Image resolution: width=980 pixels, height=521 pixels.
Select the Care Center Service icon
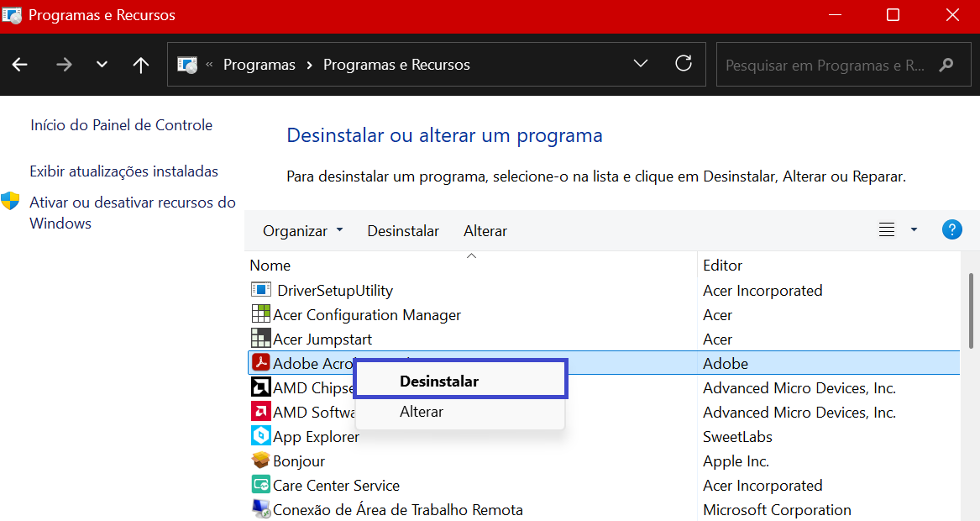(x=260, y=484)
